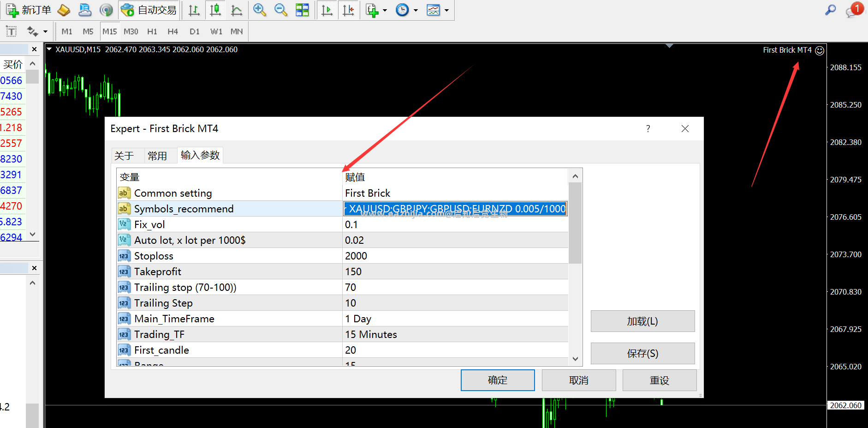The image size is (868, 428).
Task: Switch to the 关于 (About) tab
Action: 124,156
